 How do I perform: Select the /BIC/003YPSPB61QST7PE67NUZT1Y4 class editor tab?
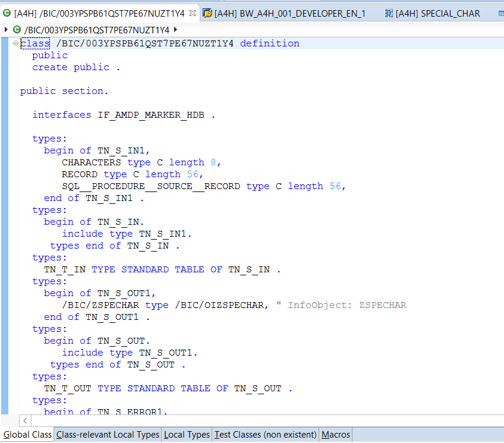[x=99, y=14]
